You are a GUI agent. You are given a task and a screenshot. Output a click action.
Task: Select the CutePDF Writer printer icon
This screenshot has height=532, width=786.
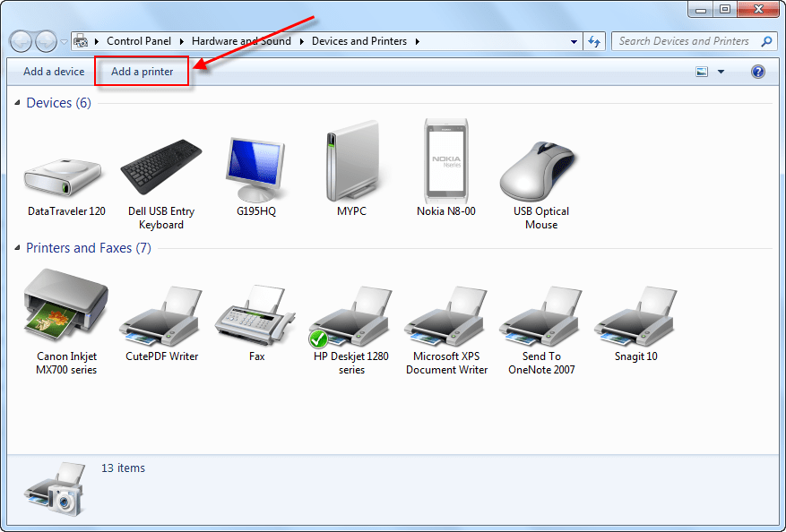point(161,318)
